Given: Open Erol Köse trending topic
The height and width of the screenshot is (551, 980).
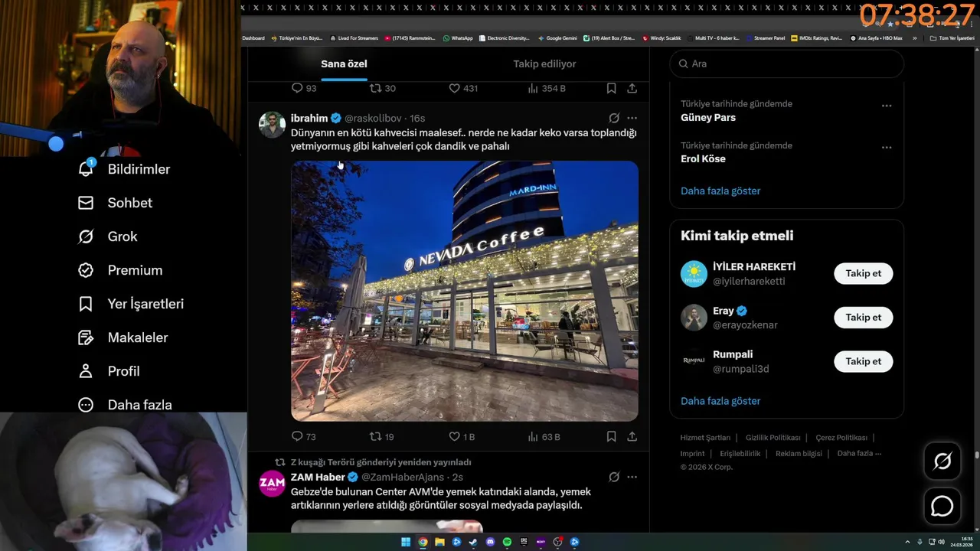Looking at the screenshot, I should click(x=703, y=158).
